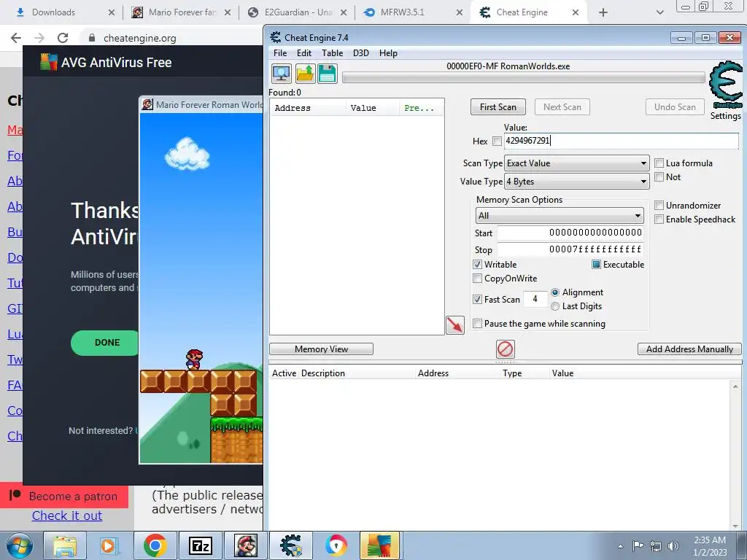747x560 pixels.
Task: Save table with floppy disk icon
Action: (328, 74)
